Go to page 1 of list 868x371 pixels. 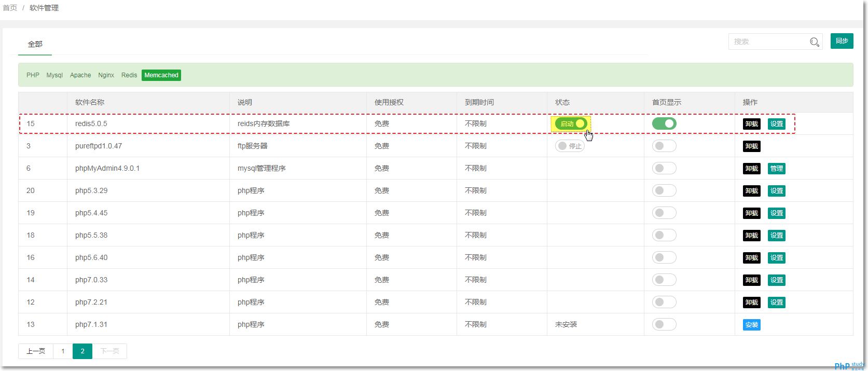[x=63, y=351]
